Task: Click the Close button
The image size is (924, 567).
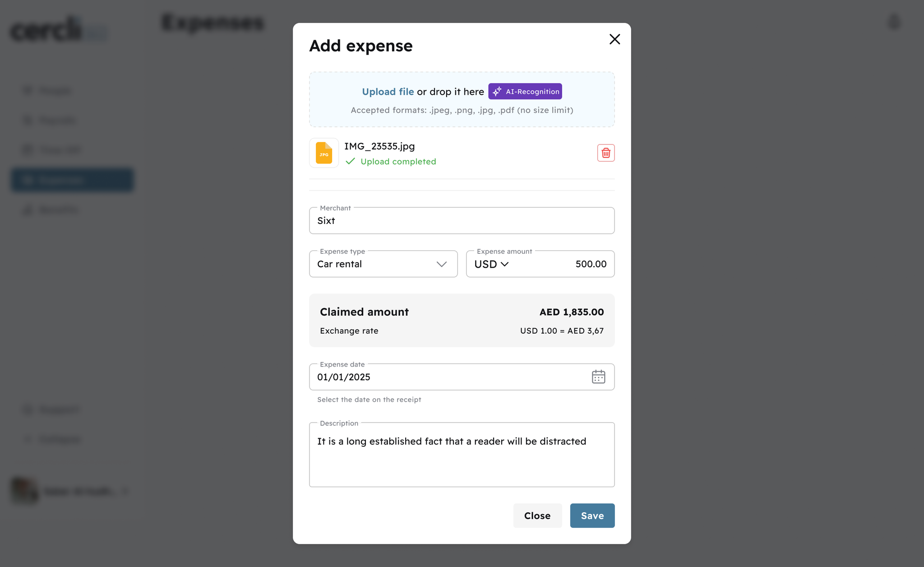Action: tap(537, 516)
